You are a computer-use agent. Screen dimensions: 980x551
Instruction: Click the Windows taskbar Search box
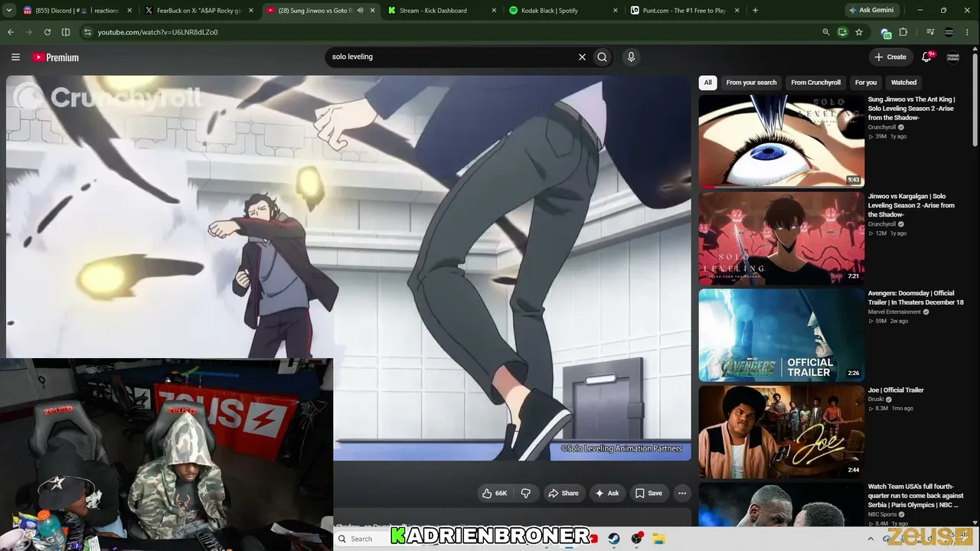point(363,539)
